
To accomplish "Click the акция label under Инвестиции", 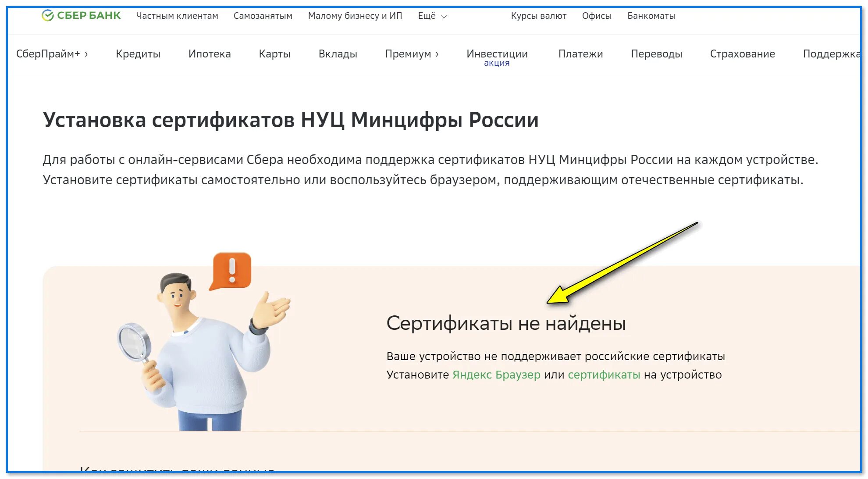I will tap(497, 63).
